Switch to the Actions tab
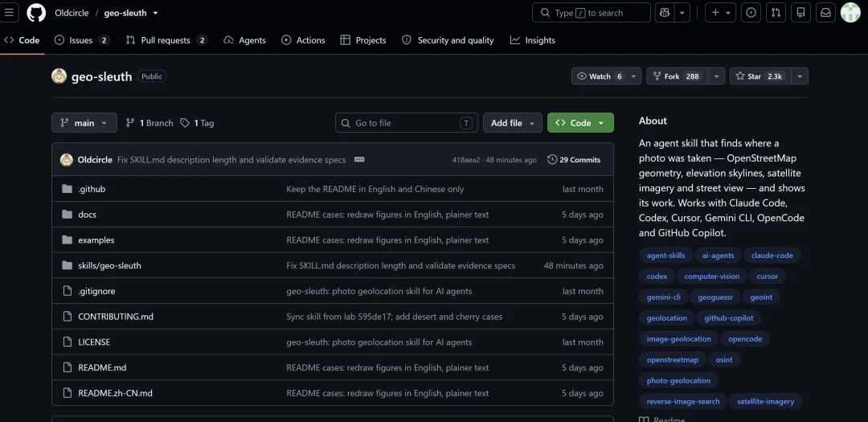 (x=303, y=40)
